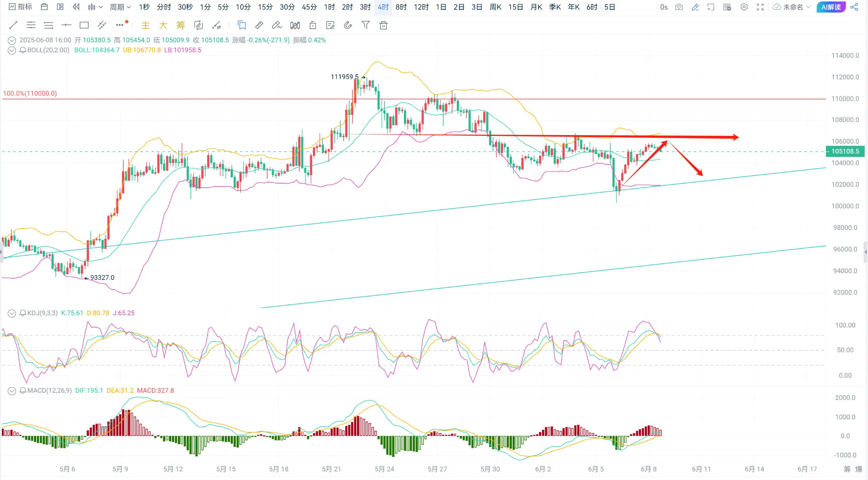
Task: Select the trend line drawing tool
Action: 13,25
